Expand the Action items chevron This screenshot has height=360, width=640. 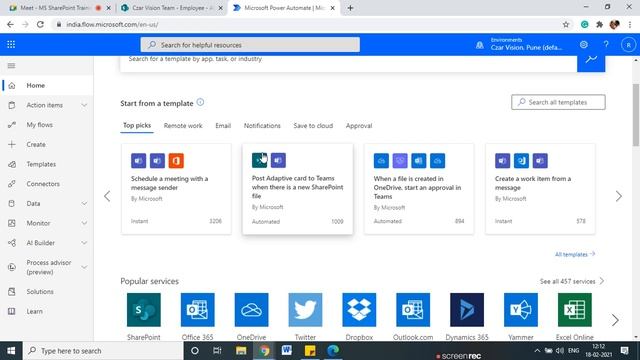(x=84, y=105)
